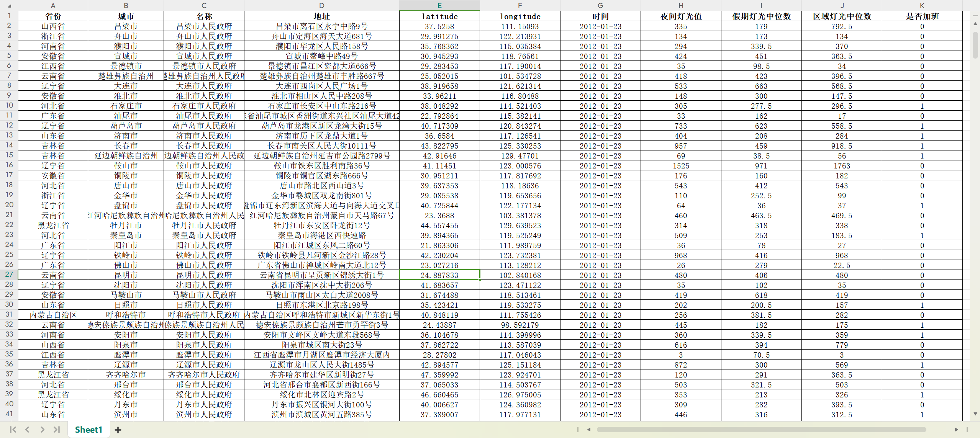Select longitude cell 98.592179

[x=520, y=325]
